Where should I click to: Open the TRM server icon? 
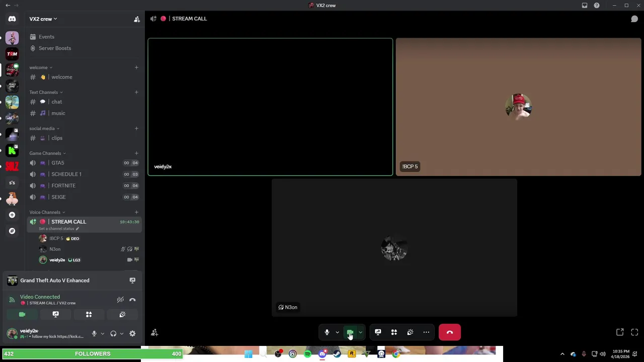(12, 54)
